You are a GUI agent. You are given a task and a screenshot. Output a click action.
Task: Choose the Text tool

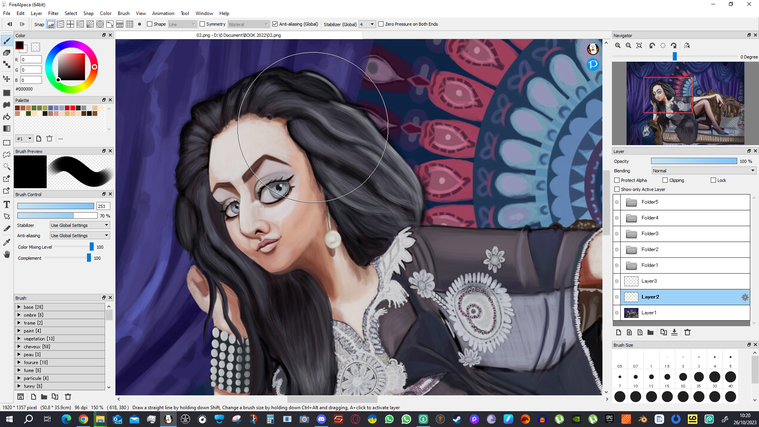click(7, 204)
